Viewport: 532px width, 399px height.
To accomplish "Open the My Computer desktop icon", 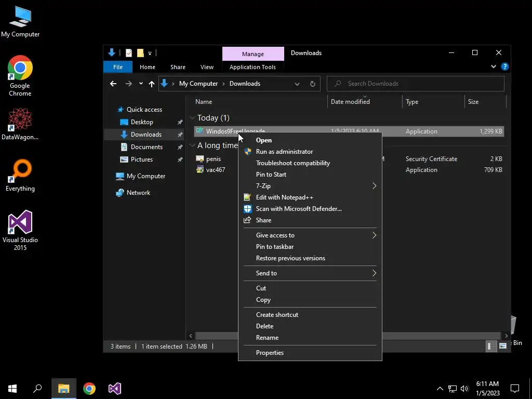I will [20, 22].
